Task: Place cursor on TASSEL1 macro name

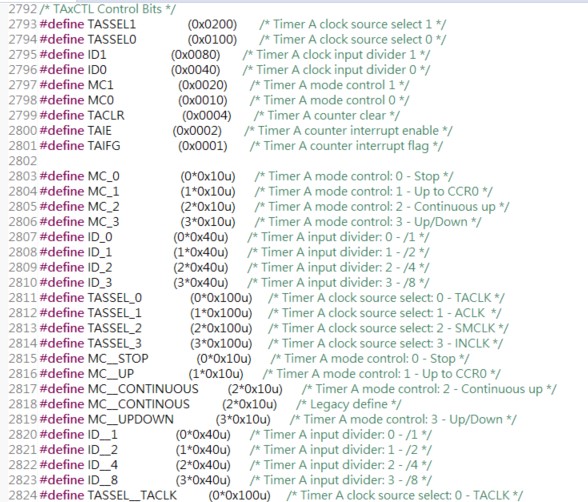Action: 111,24
